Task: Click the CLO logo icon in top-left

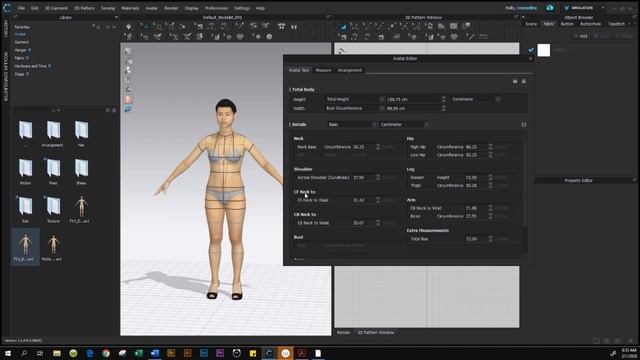Action: (x=7, y=8)
